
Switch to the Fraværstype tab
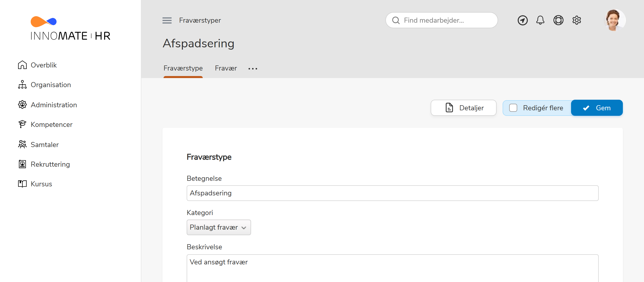[183, 68]
